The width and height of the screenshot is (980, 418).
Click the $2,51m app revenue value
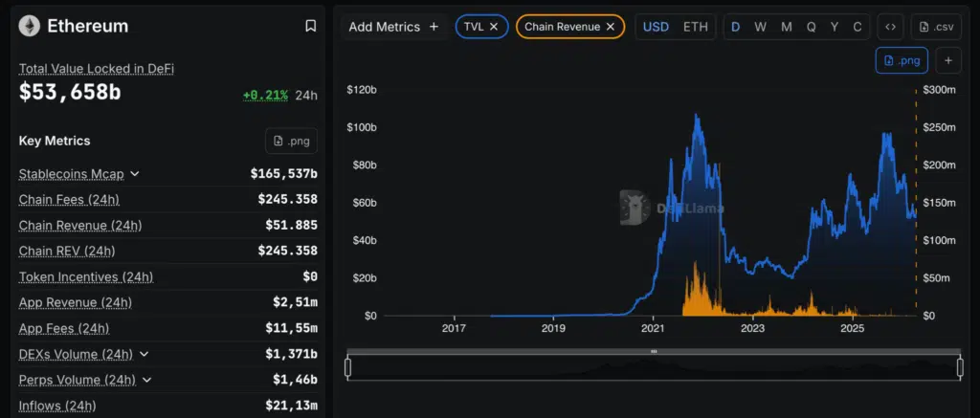click(x=295, y=302)
